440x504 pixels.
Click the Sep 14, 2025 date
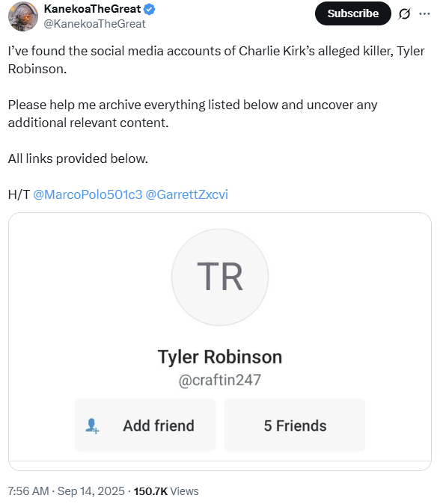(x=91, y=491)
